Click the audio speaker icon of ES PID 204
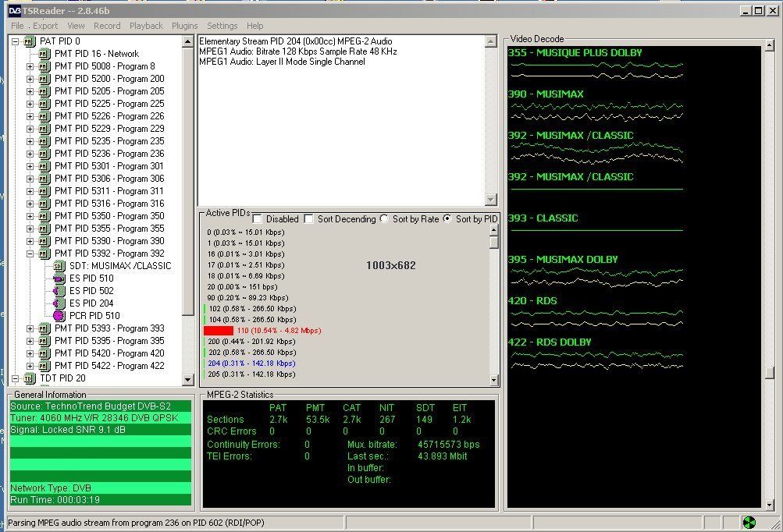Image resolution: width=783 pixels, height=532 pixels. tap(59, 303)
